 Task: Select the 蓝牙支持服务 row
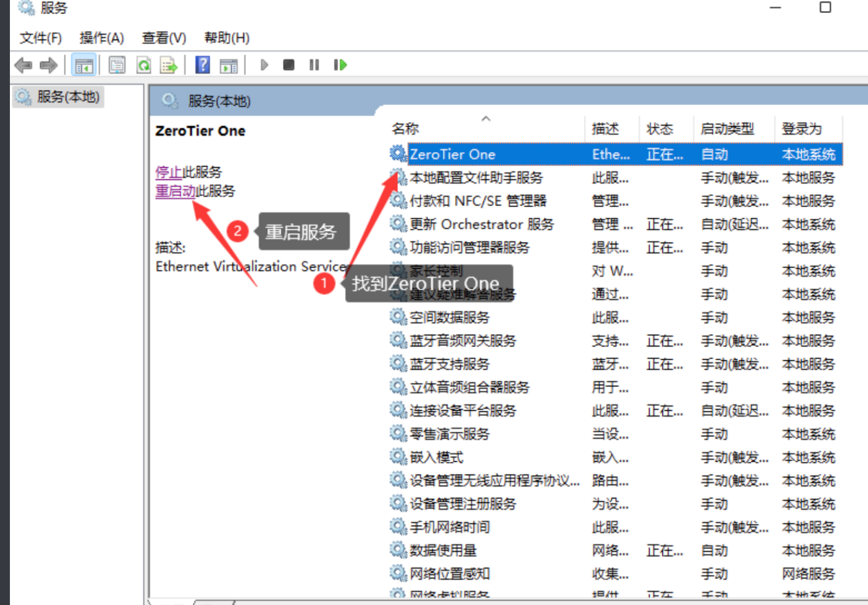pos(615,364)
